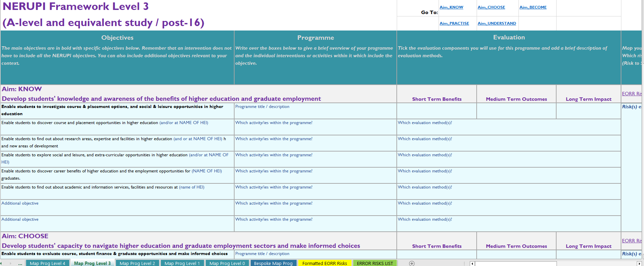Switch to Map Prog Level 2 tab

(x=137, y=263)
